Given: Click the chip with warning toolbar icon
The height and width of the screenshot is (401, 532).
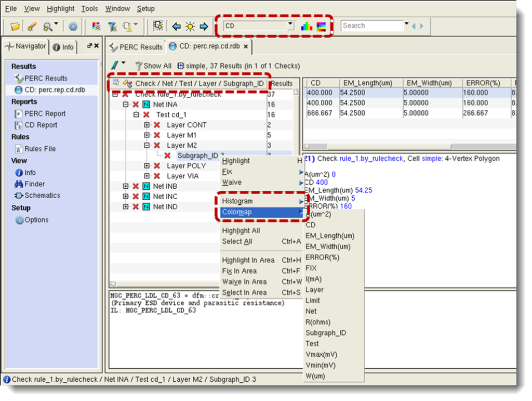Looking at the screenshot, I should (x=128, y=26).
